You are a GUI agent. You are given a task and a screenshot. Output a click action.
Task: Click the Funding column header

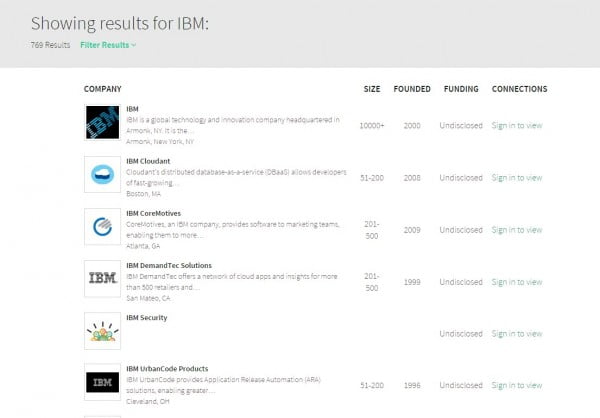coord(460,89)
